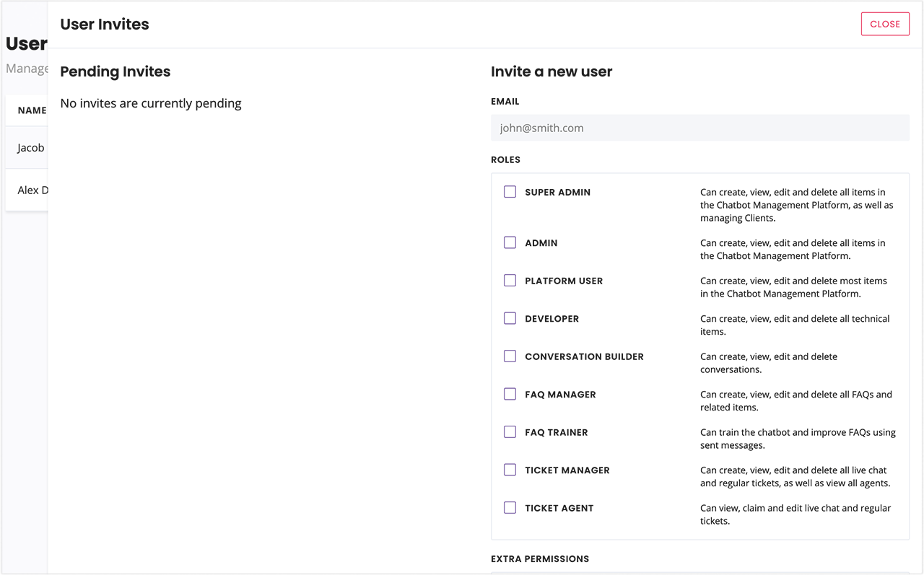Select the TICKET MANAGER role
The height and width of the screenshot is (575, 924).
click(510, 470)
